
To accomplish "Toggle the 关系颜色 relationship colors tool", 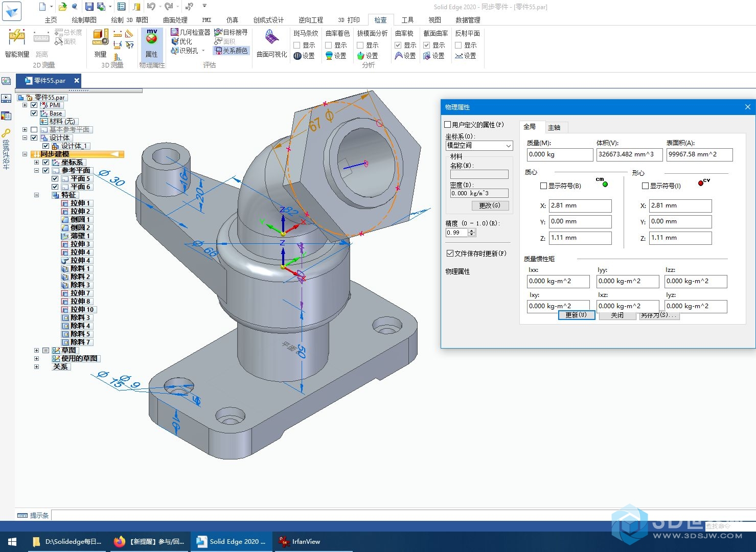I will tap(231, 51).
